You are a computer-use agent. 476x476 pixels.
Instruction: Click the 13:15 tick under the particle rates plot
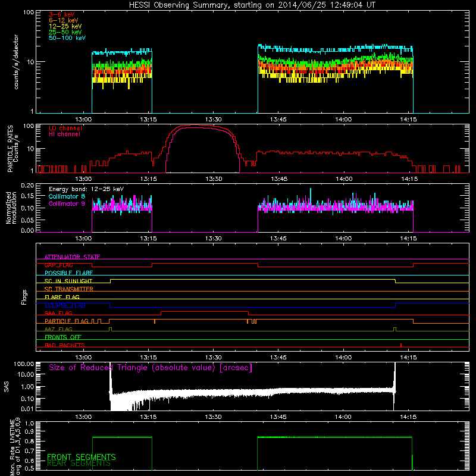coord(148,179)
